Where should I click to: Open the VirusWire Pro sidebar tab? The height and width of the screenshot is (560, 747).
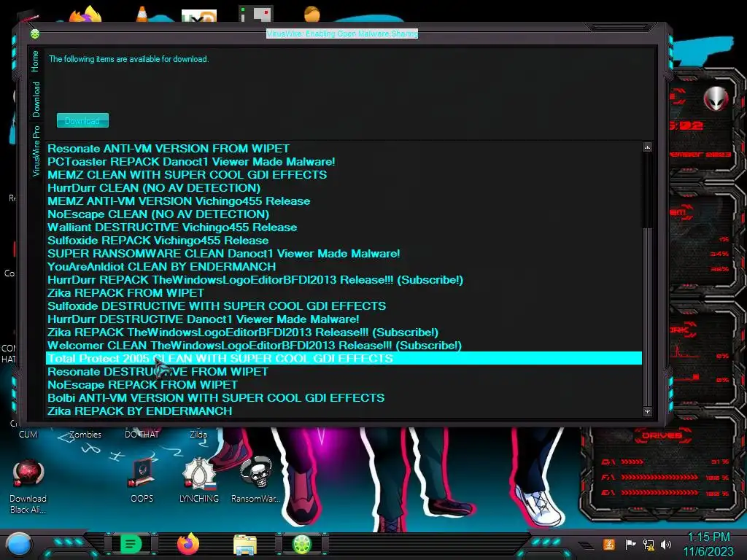[36, 151]
